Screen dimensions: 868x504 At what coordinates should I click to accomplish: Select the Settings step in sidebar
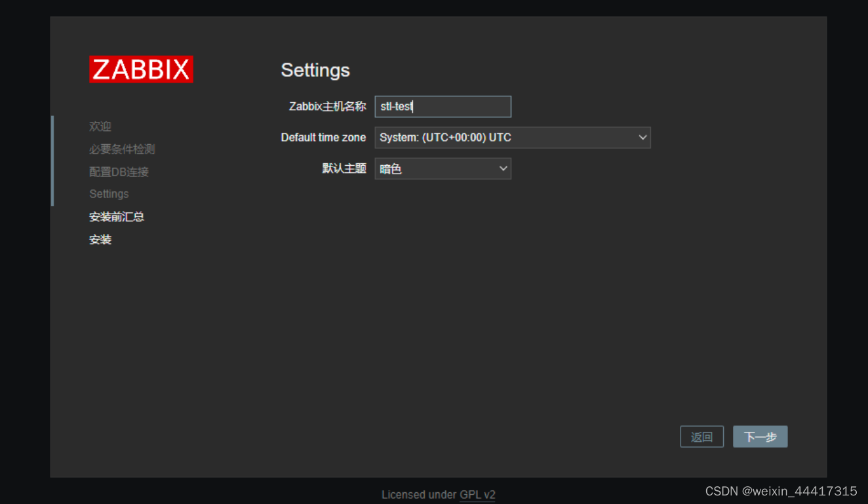(x=109, y=193)
